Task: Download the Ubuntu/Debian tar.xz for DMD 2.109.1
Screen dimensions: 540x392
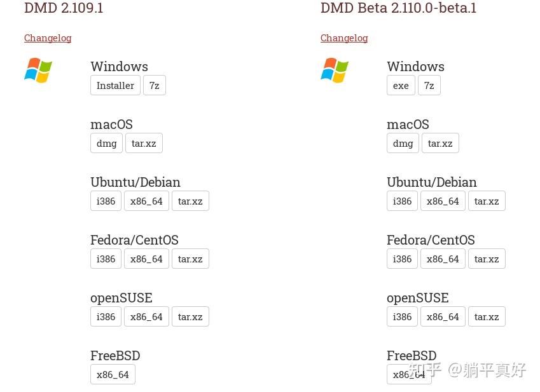Action: point(190,201)
